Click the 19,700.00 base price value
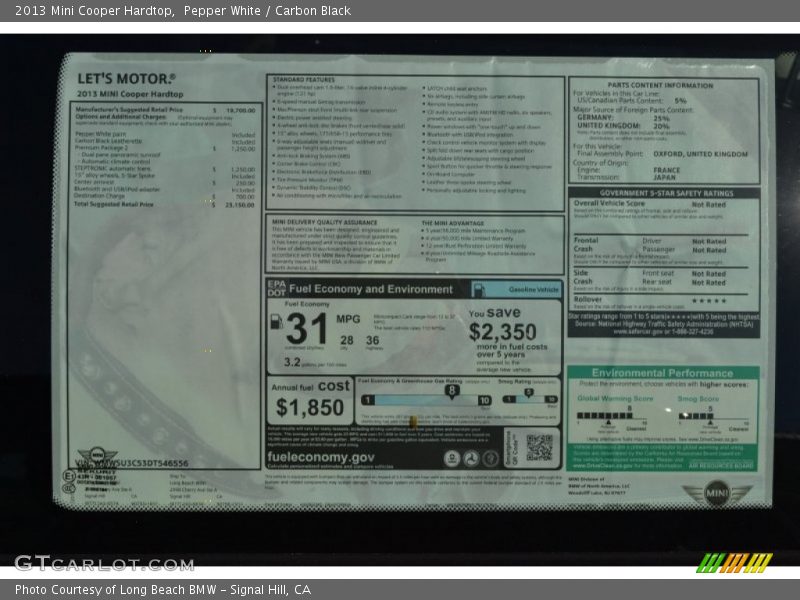 coord(240,110)
